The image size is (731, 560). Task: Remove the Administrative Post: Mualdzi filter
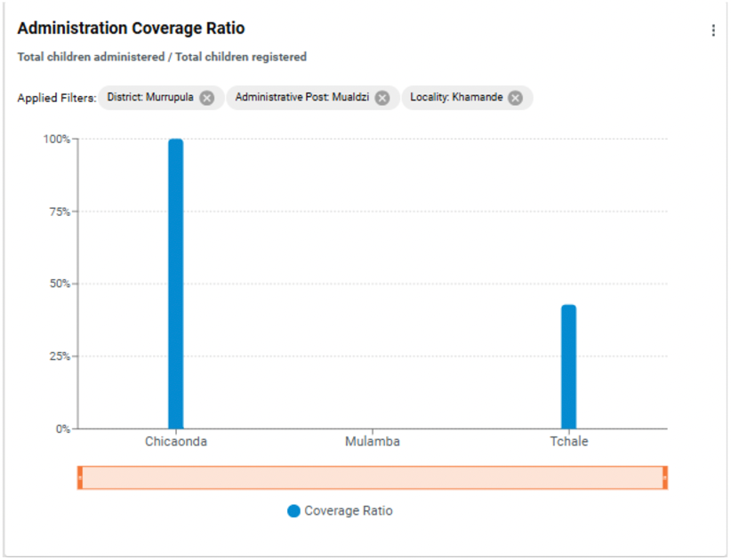click(382, 98)
